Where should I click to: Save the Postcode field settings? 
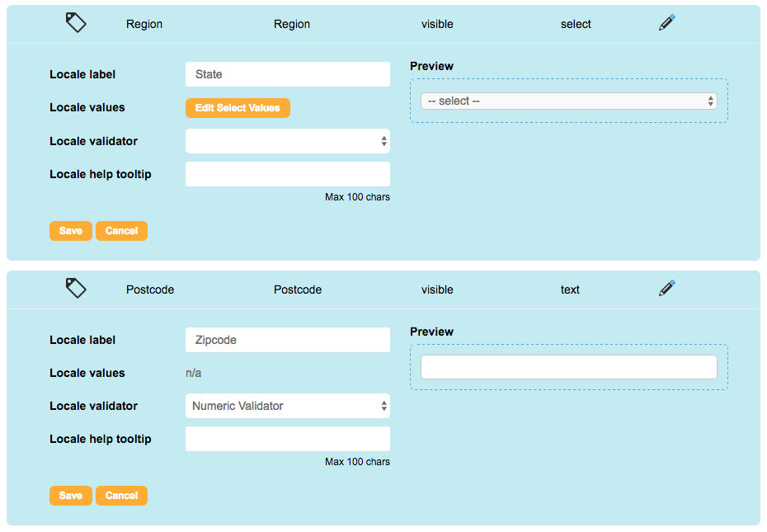click(70, 496)
